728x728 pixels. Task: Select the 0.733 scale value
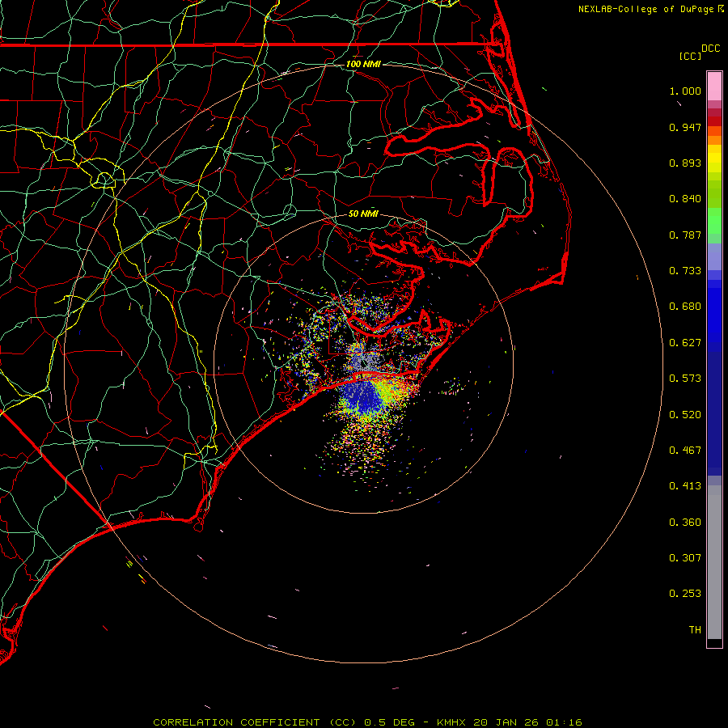pyautogui.click(x=685, y=271)
